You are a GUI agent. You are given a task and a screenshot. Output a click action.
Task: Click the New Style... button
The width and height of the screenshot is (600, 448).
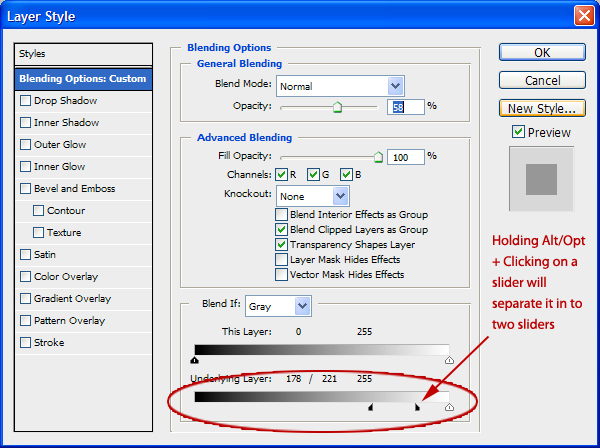pyautogui.click(x=542, y=108)
